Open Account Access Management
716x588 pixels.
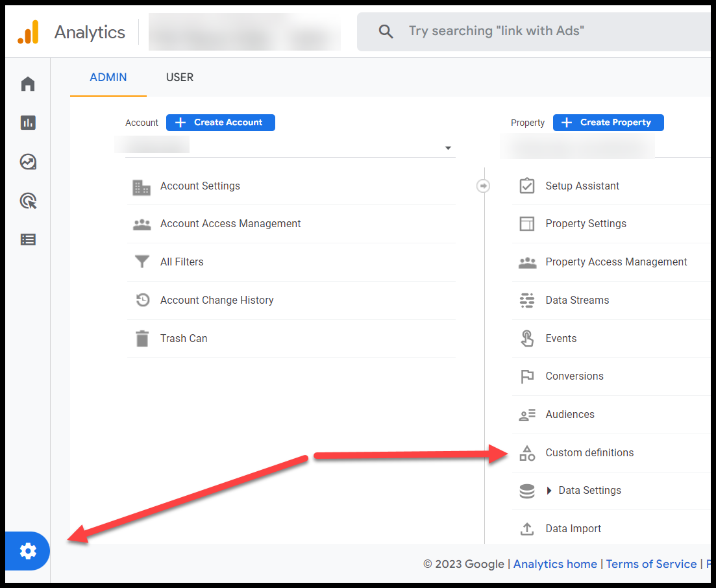pyautogui.click(x=230, y=224)
